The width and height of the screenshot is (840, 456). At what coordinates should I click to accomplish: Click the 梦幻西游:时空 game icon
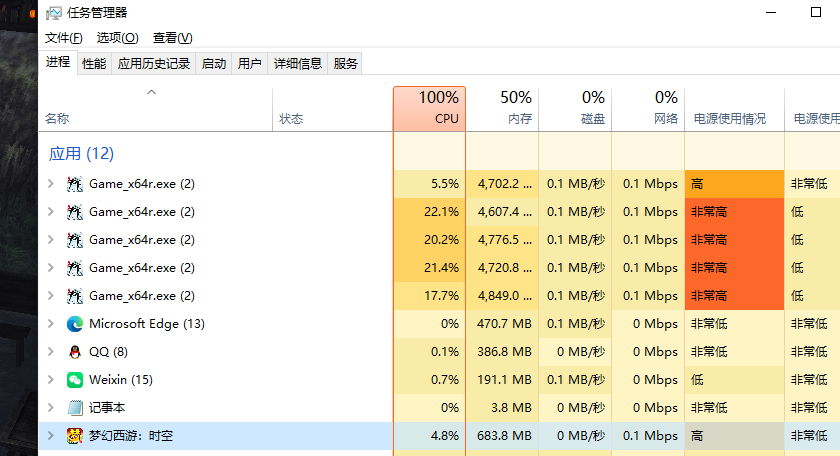click(x=75, y=436)
